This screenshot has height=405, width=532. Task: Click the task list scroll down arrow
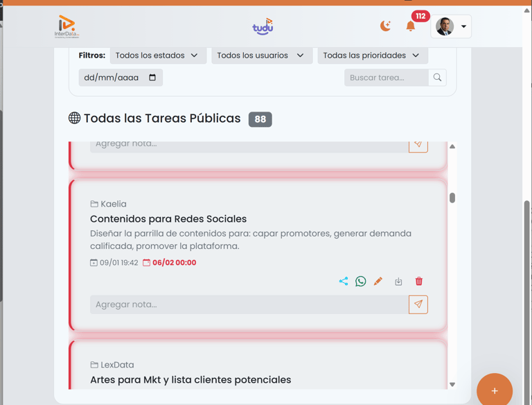tap(452, 384)
